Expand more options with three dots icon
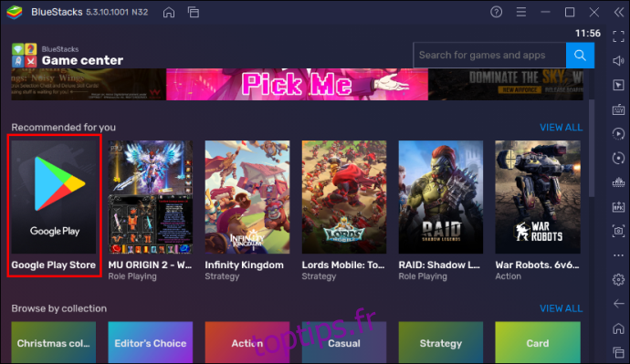 click(618, 255)
